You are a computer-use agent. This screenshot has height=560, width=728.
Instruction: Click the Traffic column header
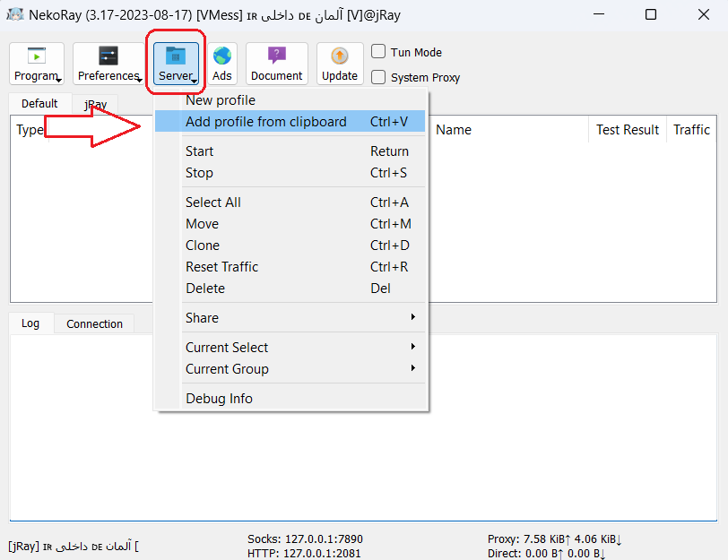[x=691, y=130]
